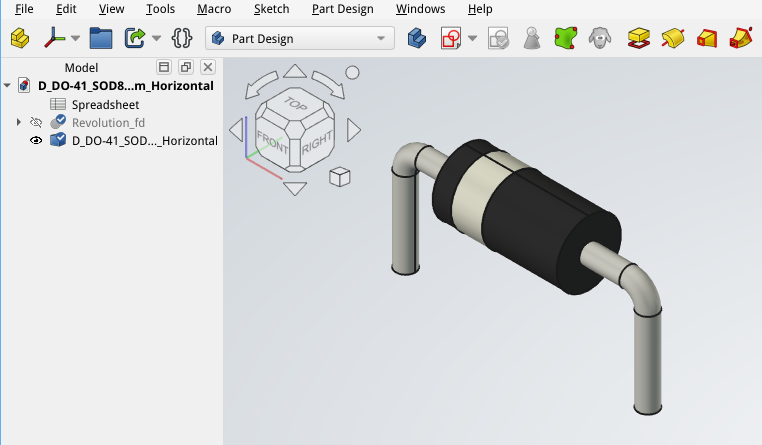
Task: Select the D_DO-41_SOD8...m_Horizontal document root
Action: (126, 86)
